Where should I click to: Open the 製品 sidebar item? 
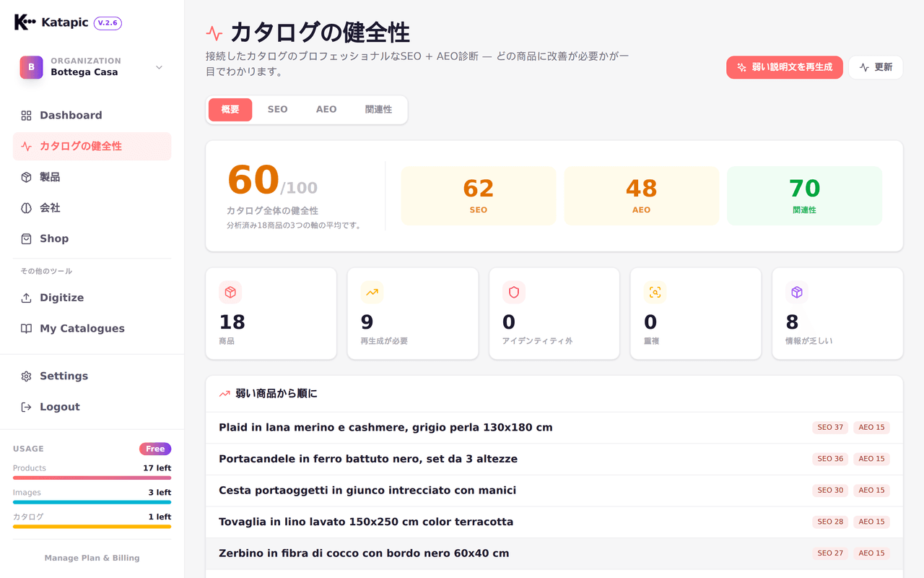(x=92, y=177)
